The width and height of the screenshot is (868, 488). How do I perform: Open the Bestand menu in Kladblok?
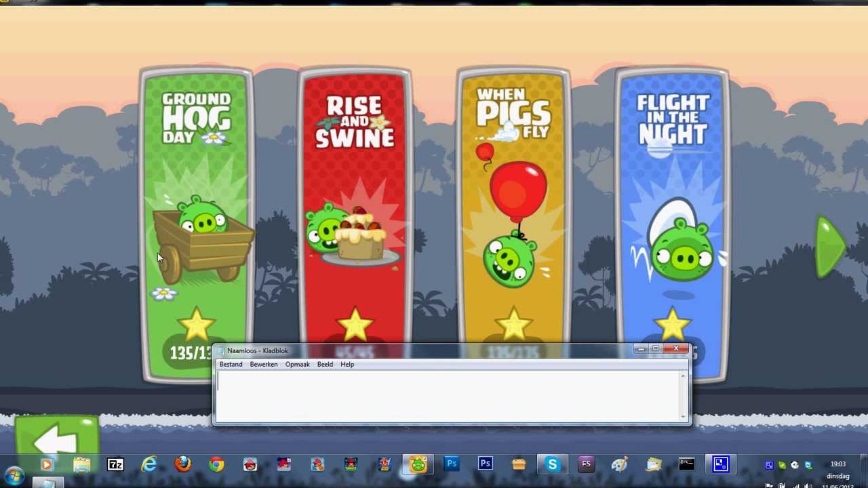[x=231, y=365]
